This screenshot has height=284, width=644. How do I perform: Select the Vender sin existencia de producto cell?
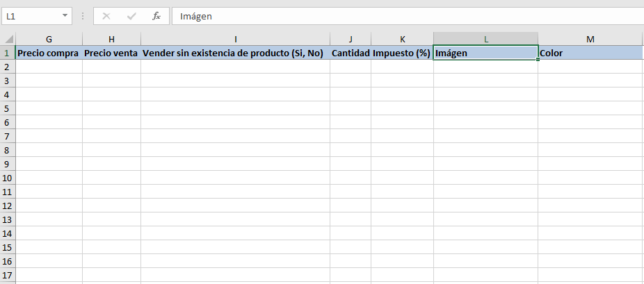pos(235,53)
